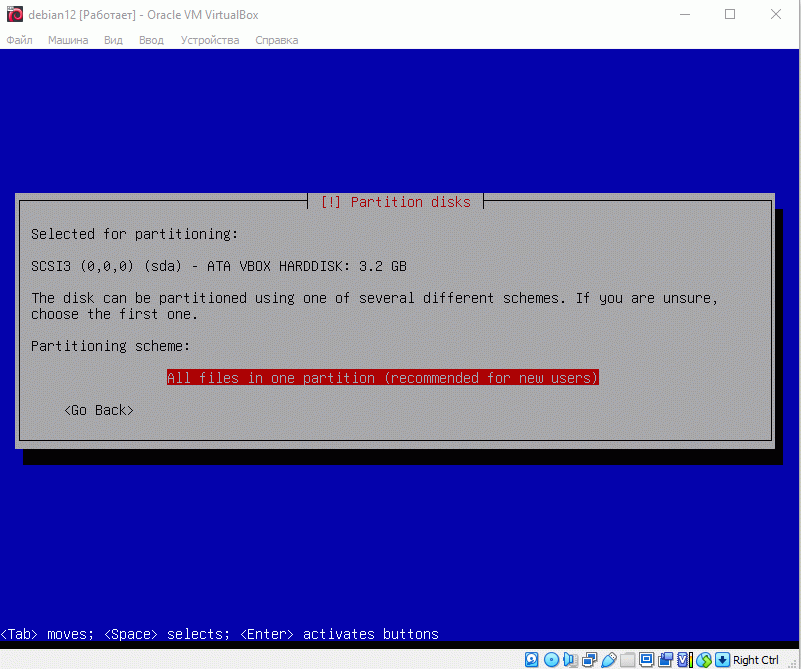The height and width of the screenshot is (669, 801).
Task: Open the Машина menu
Action: 68,40
